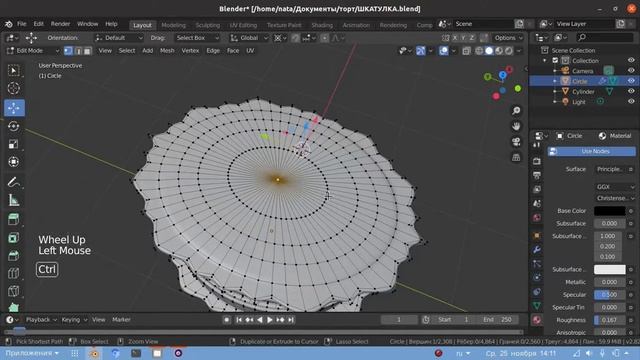Activate the Scale tool

pos(14,144)
